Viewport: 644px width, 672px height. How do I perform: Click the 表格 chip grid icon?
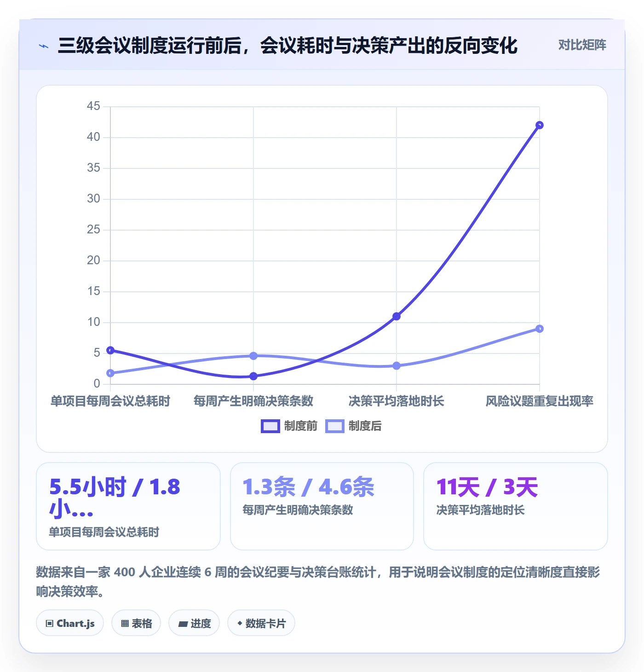(125, 624)
